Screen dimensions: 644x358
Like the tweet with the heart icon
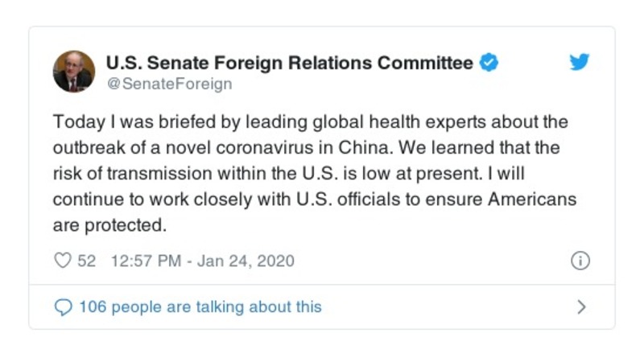point(62,261)
